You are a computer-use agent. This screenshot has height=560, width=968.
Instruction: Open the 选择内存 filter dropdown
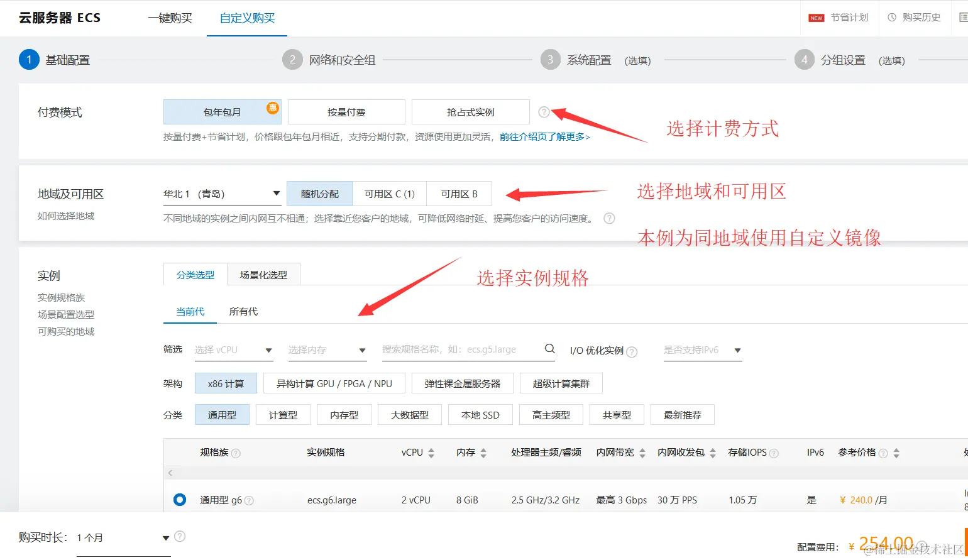click(x=327, y=349)
